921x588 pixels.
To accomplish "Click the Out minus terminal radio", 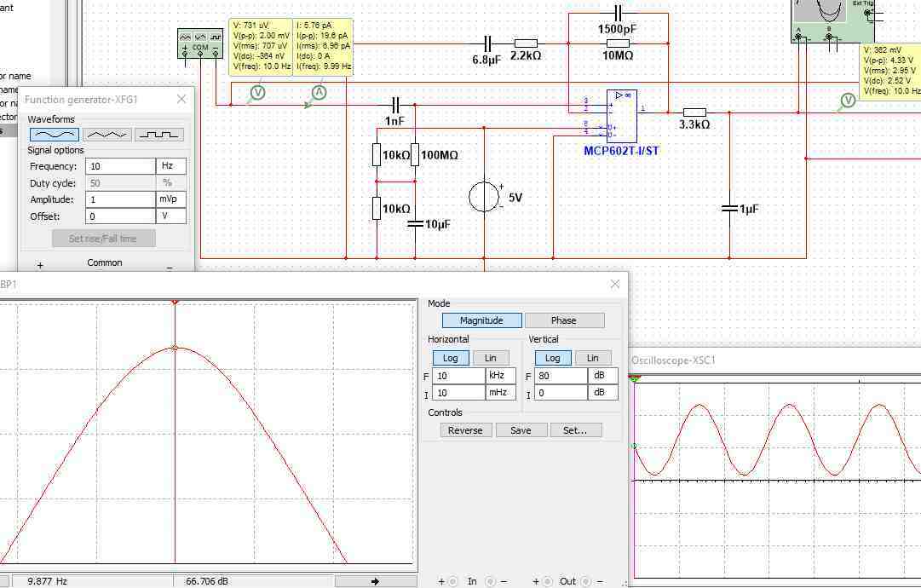I will coord(585,581).
